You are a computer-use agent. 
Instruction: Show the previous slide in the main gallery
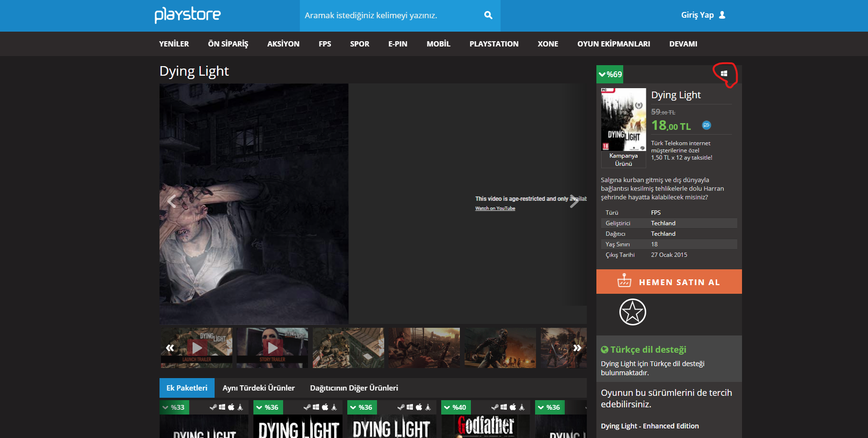[171, 202]
